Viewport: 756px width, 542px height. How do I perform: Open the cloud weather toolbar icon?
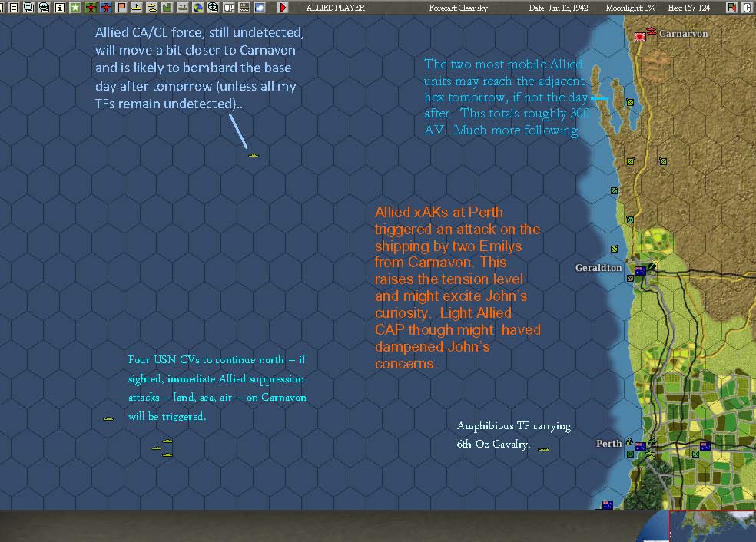(260, 7)
